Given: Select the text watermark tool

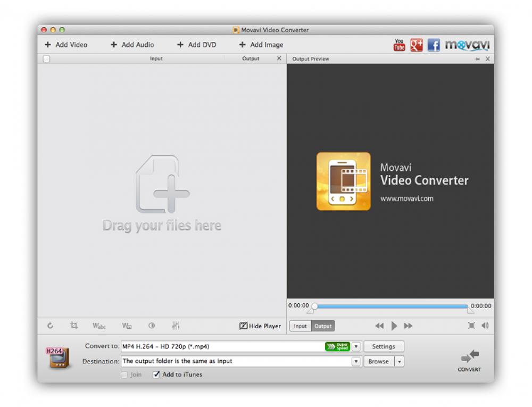Looking at the screenshot, I should click(98, 326).
